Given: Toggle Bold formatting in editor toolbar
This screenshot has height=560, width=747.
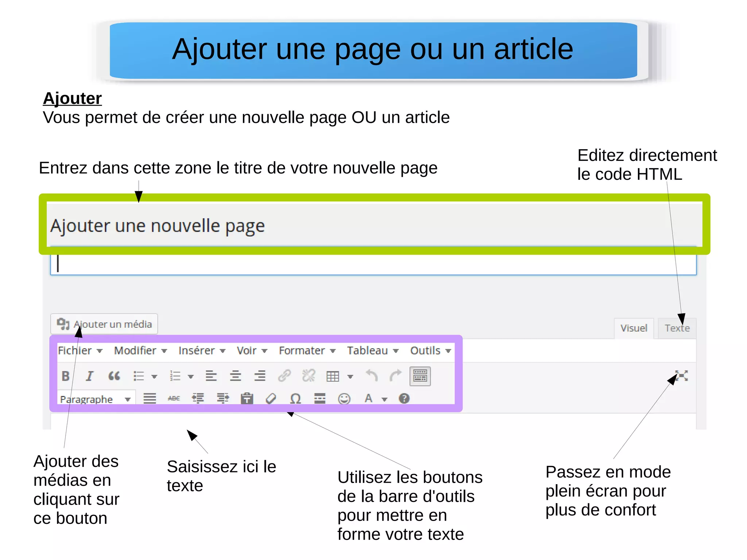Looking at the screenshot, I should click(66, 376).
